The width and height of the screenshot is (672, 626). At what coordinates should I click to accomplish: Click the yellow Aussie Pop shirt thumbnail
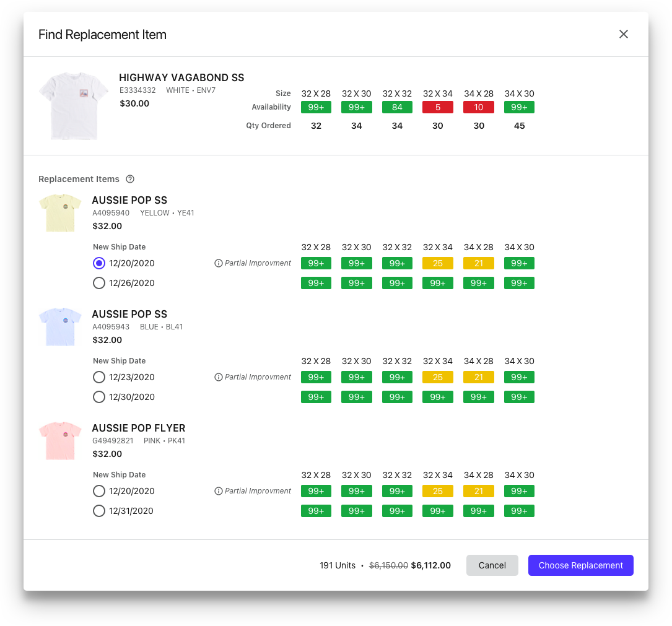tap(60, 213)
